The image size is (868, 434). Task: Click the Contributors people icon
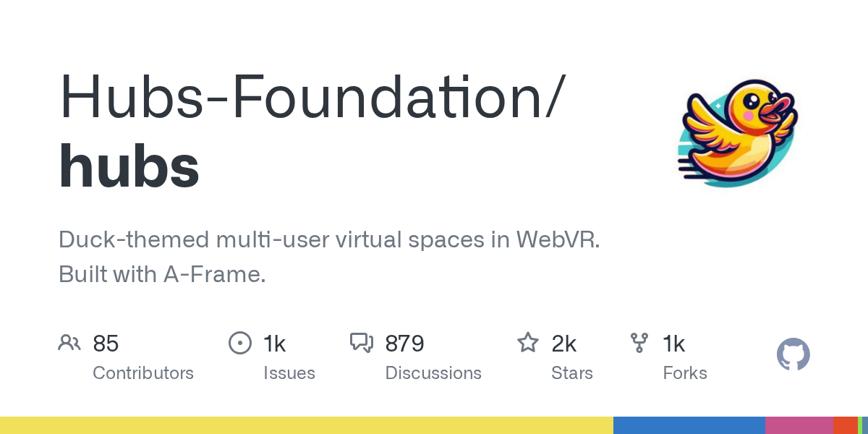coord(69,343)
